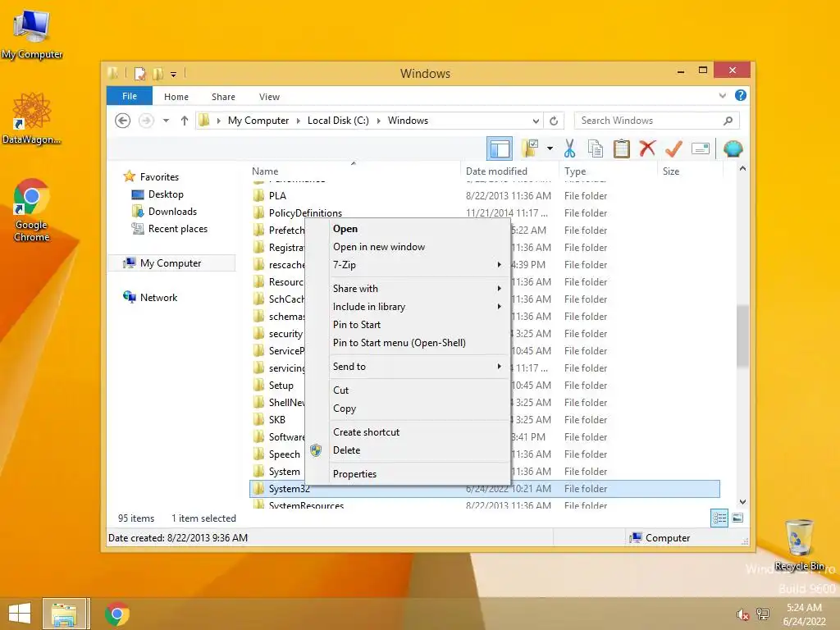Click the orange checkmark Properties icon
The width and height of the screenshot is (840, 630).
click(x=674, y=148)
